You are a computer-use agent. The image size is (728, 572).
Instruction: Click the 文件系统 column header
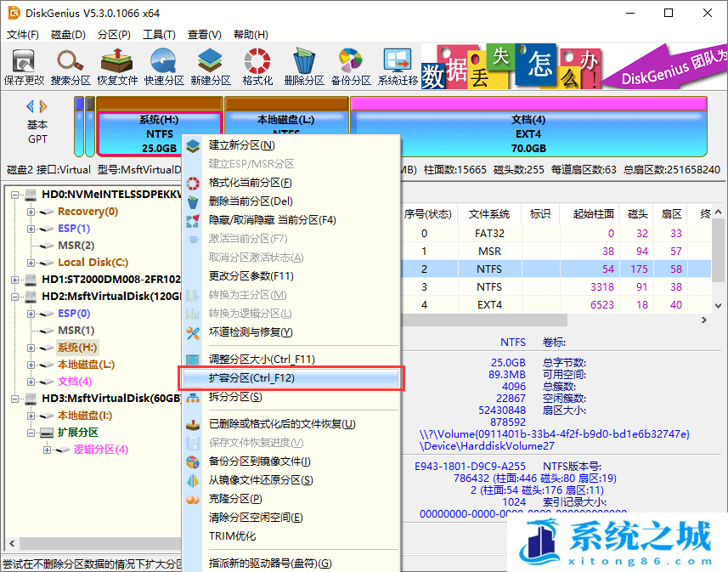489,214
